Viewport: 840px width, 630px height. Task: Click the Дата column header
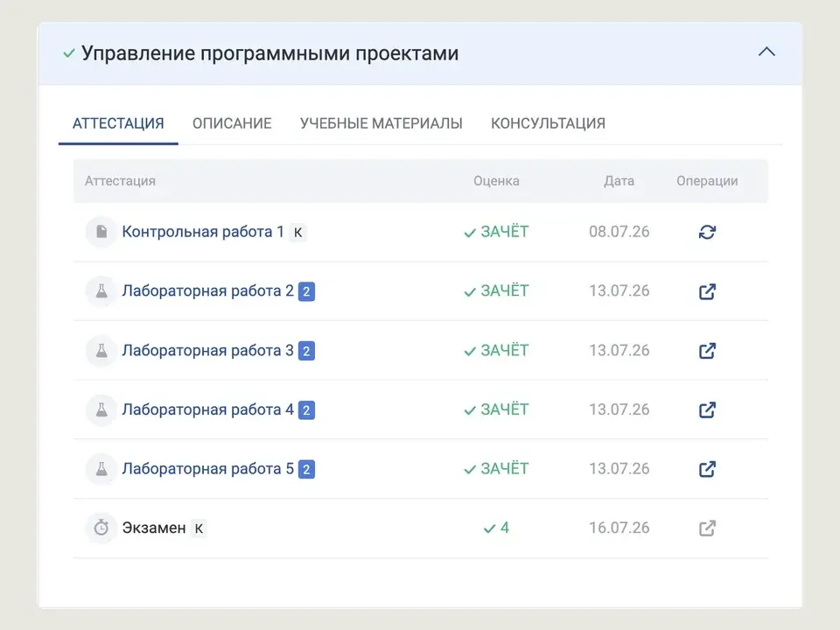(619, 181)
